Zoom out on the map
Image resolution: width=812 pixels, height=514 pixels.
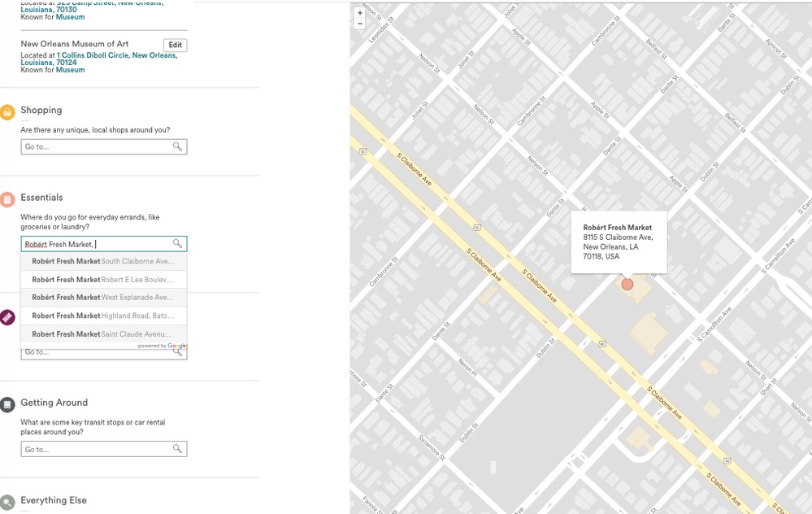coord(360,24)
